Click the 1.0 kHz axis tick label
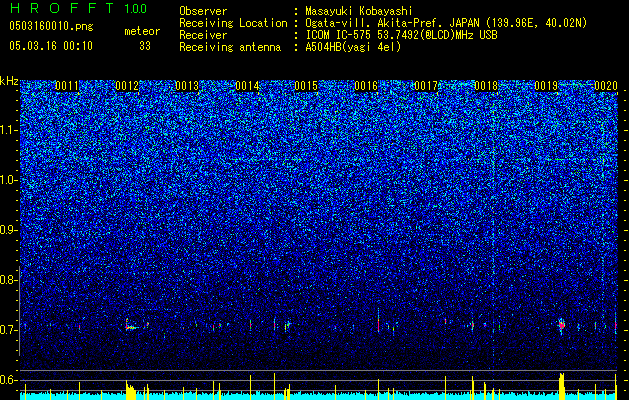 coord(9,180)
